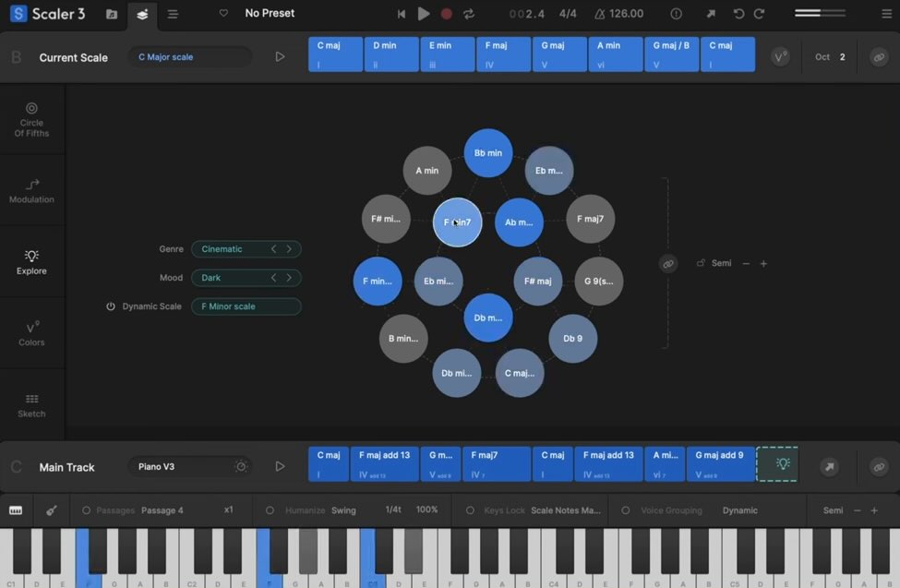Enable the Humanize option
The width and height of the screenshot is (900, 588).
(270, 510)
